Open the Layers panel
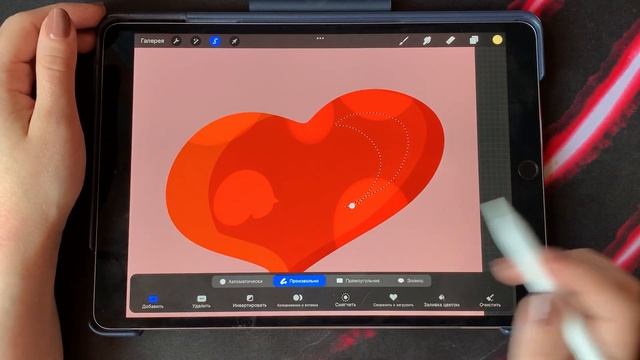This screenshot has width=640, height=360. pos(474,40)
